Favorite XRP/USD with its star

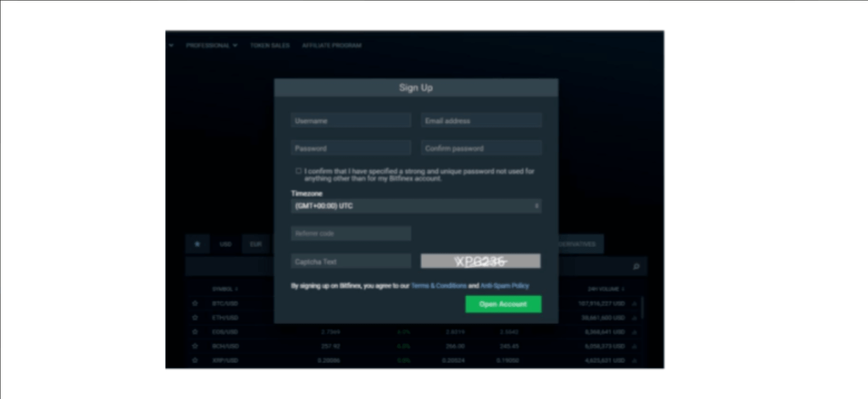195,361
